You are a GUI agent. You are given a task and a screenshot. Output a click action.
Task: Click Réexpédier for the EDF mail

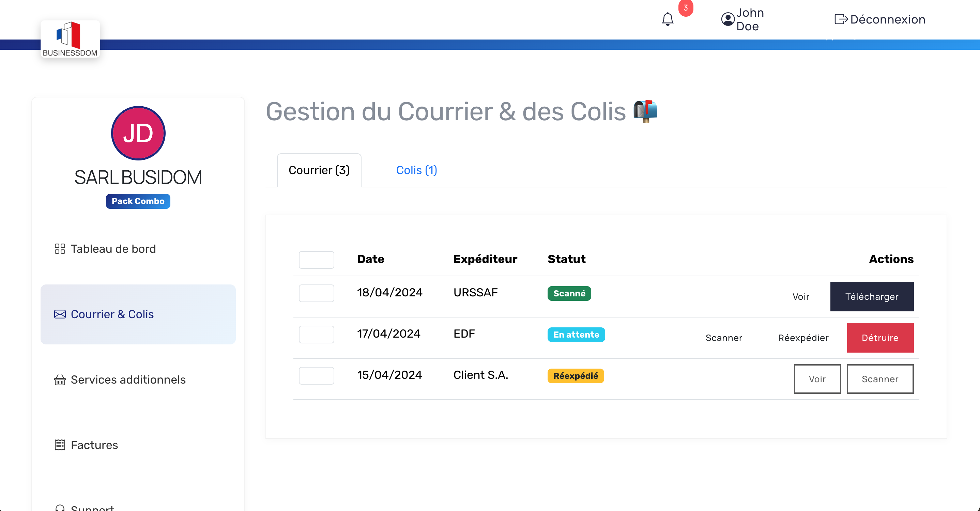(x=803, y=338)
